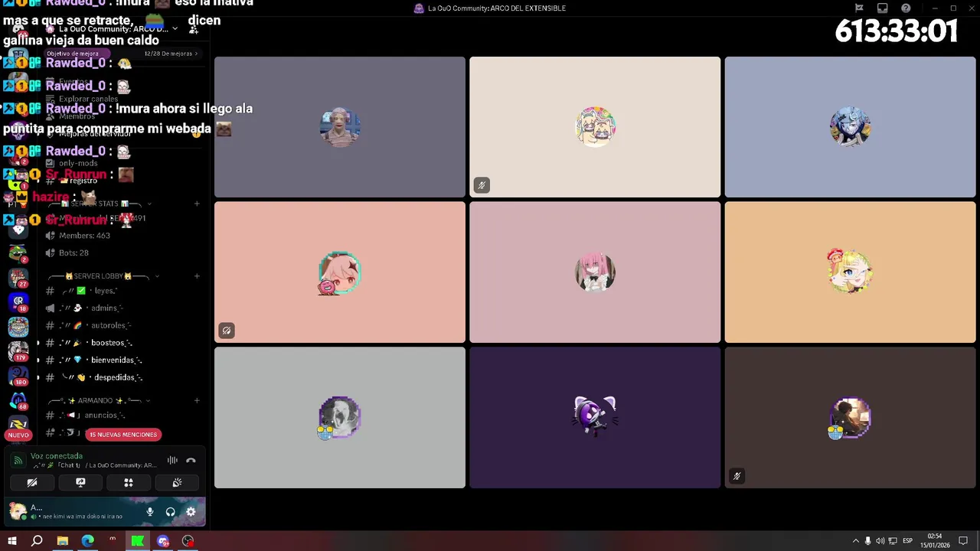
Task: Focus the beige tile with cat avatar
Action: point(595,127)
